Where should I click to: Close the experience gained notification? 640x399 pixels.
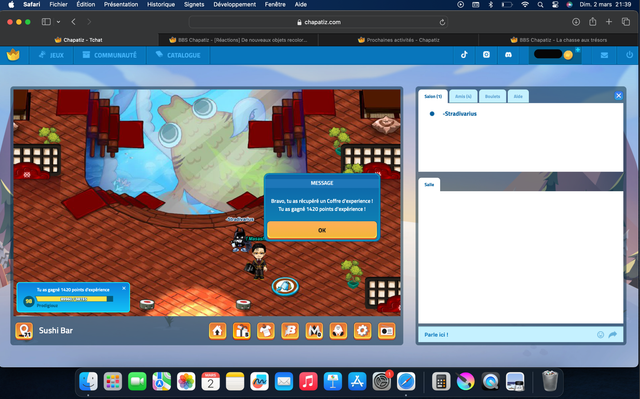(x=124, y=288)
